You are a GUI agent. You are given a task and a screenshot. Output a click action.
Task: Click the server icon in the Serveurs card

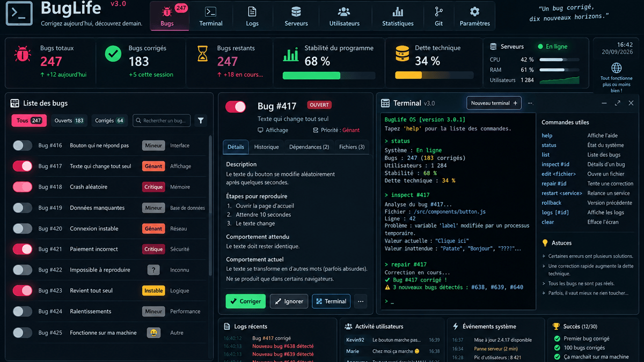click(493, 47)
